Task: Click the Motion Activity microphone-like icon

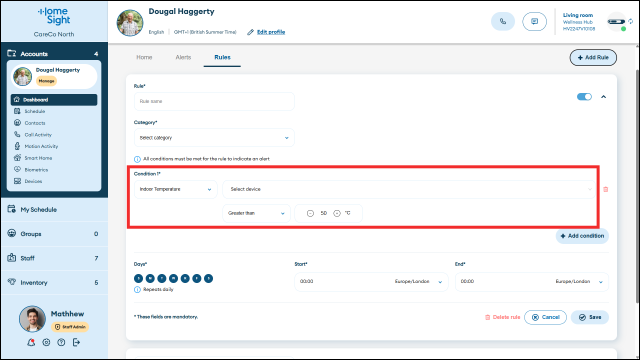Action: pyautogui.click(x=17, y=146)
